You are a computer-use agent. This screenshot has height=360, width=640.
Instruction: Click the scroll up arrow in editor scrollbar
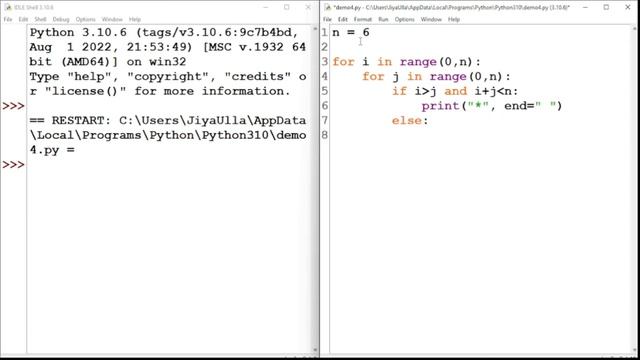635,29
